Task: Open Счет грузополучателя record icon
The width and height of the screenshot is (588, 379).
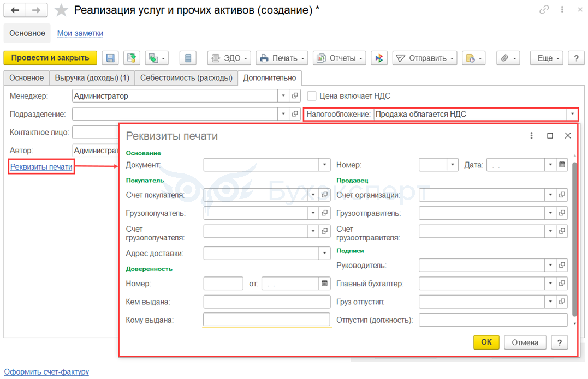Action: (324, 231)
